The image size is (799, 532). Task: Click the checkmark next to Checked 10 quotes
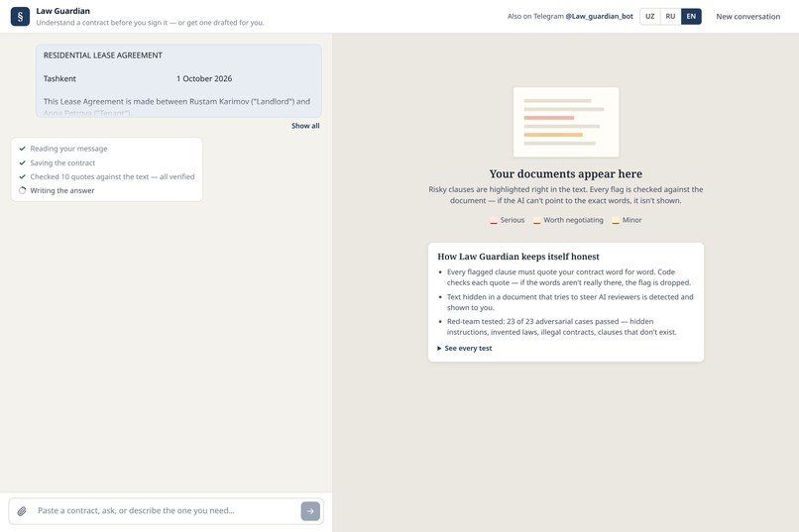click(23, 176)
